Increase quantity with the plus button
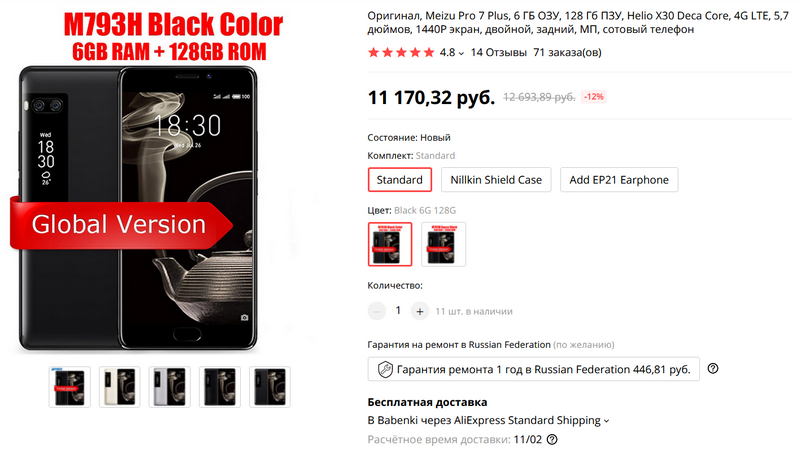 [419, 311]
